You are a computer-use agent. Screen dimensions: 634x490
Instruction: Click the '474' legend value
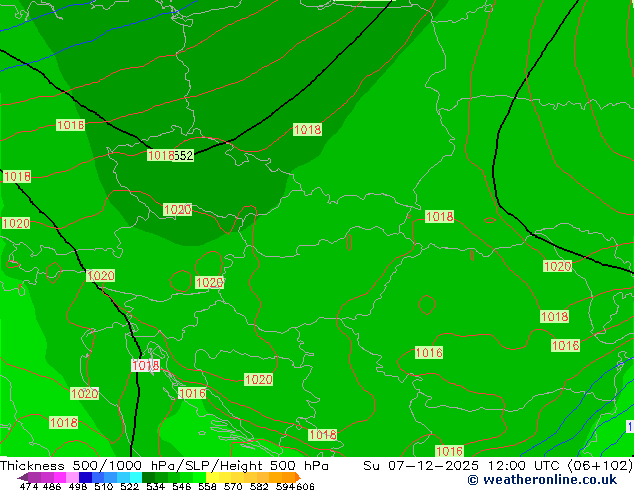click(x=29, y=486)
